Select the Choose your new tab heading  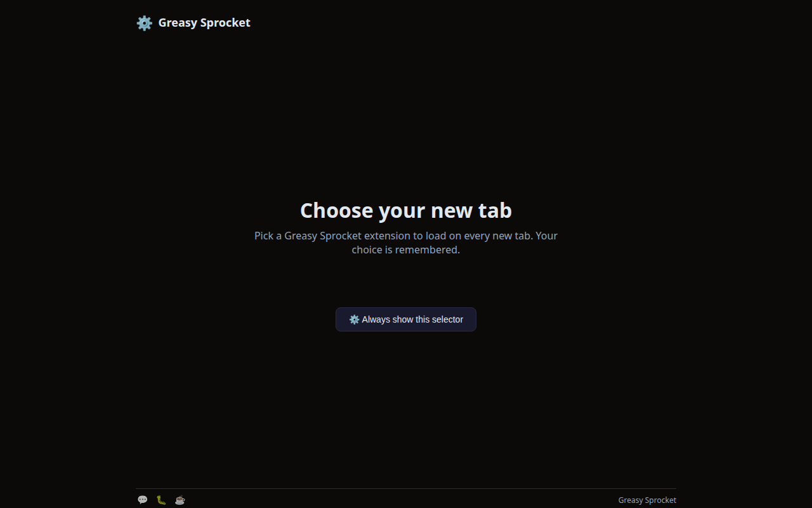(406, 210)
